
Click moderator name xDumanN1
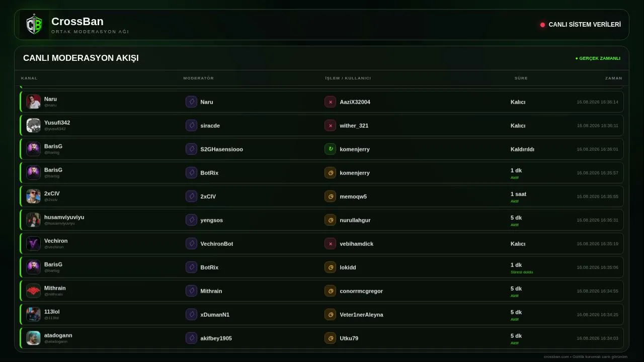tap(215, 315)
